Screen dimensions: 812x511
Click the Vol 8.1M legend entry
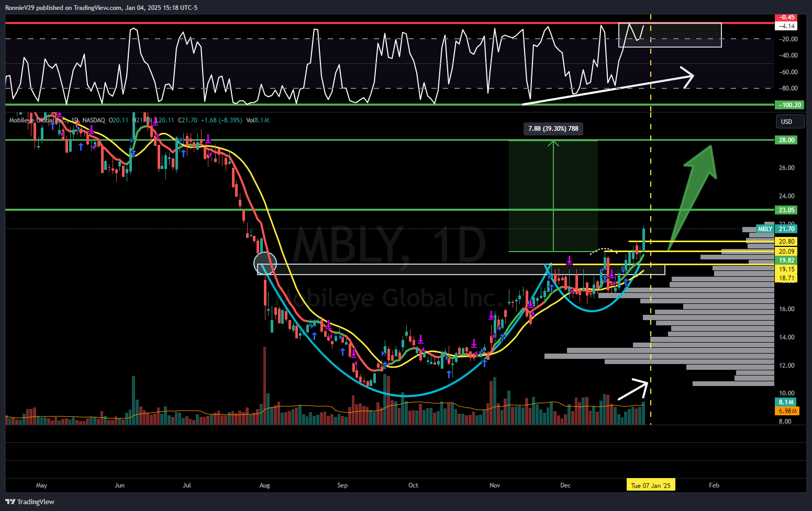coord(258,120)
